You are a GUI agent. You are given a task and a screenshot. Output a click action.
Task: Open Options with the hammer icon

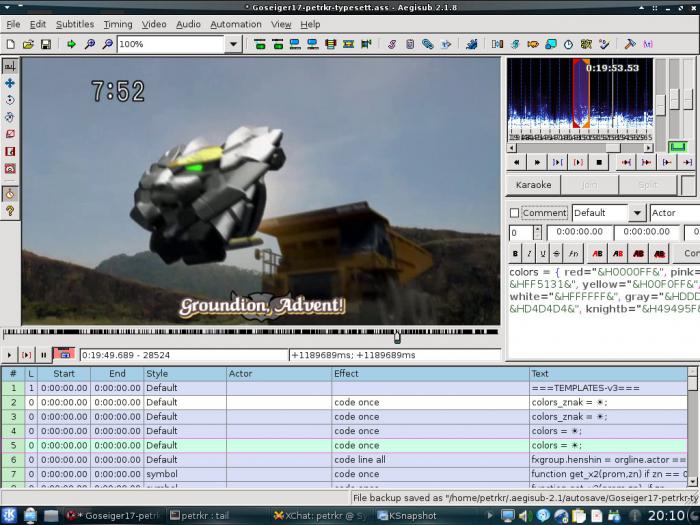pos(630,44)
